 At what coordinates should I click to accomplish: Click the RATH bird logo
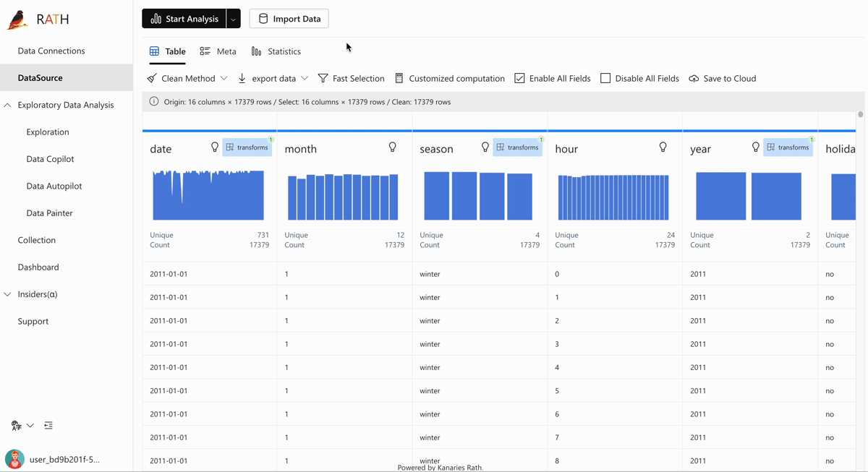point(17,20)
